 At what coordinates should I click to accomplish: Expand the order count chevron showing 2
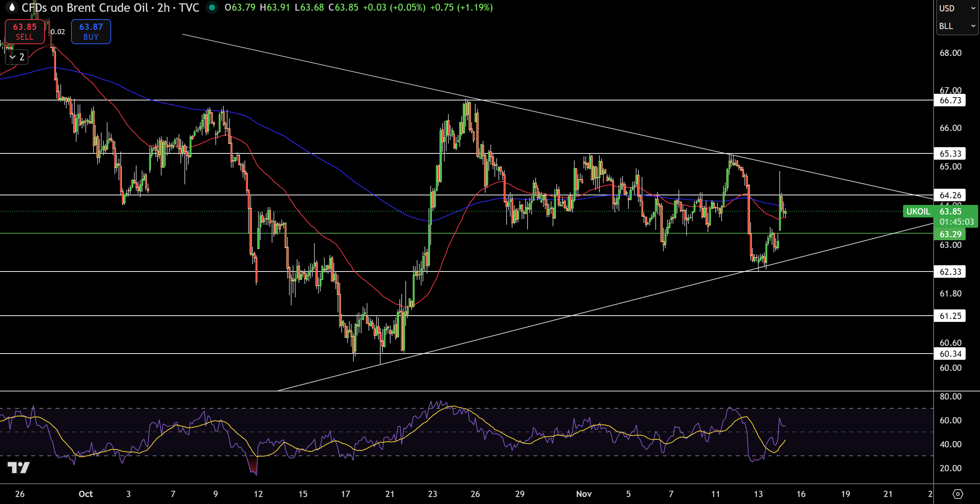click(16, 57)
